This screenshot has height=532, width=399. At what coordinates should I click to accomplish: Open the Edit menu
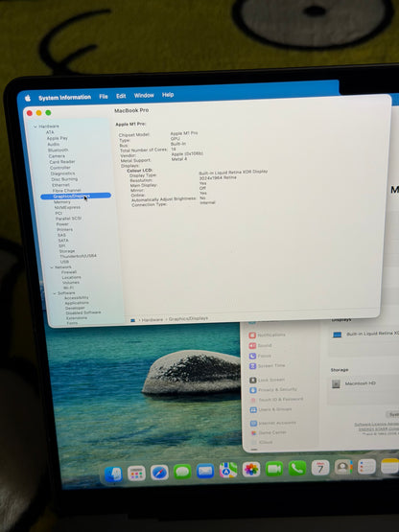pos(121,96)
